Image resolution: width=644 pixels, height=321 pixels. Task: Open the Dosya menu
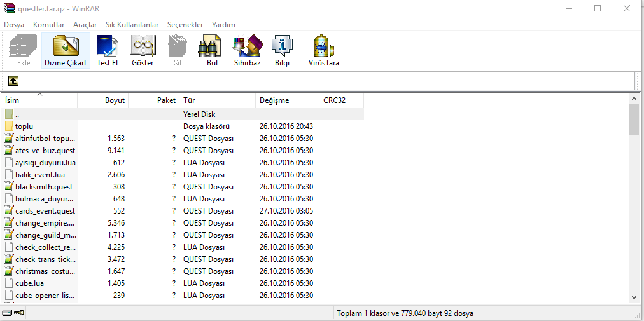point(14,25)
